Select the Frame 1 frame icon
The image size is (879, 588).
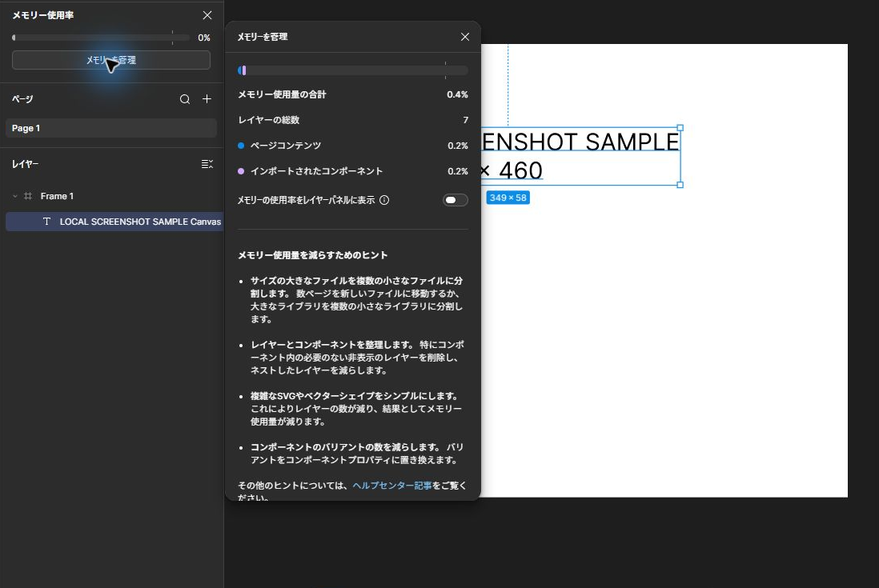[27, 196]
